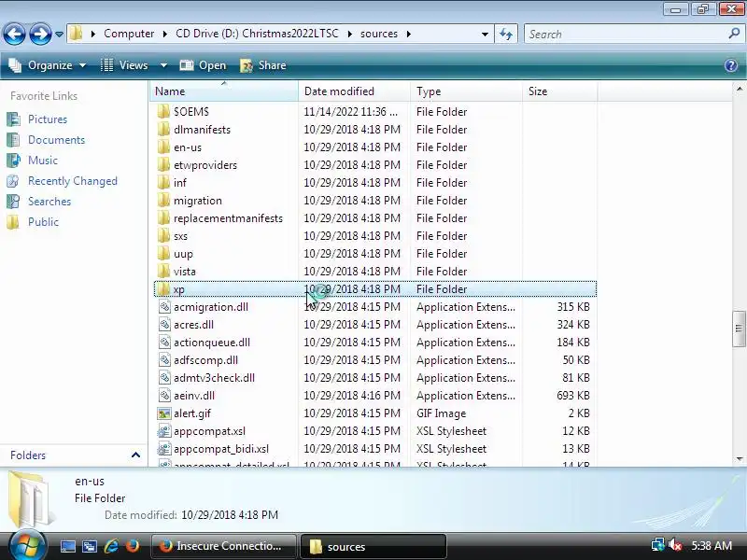Select the dlmanifests folder icon
This screenshot has width=747, height=560.
coord(163,129)
